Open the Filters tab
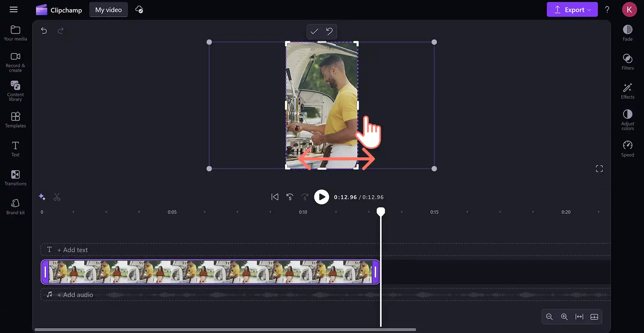The image size is (644, 333). (628, 62)
